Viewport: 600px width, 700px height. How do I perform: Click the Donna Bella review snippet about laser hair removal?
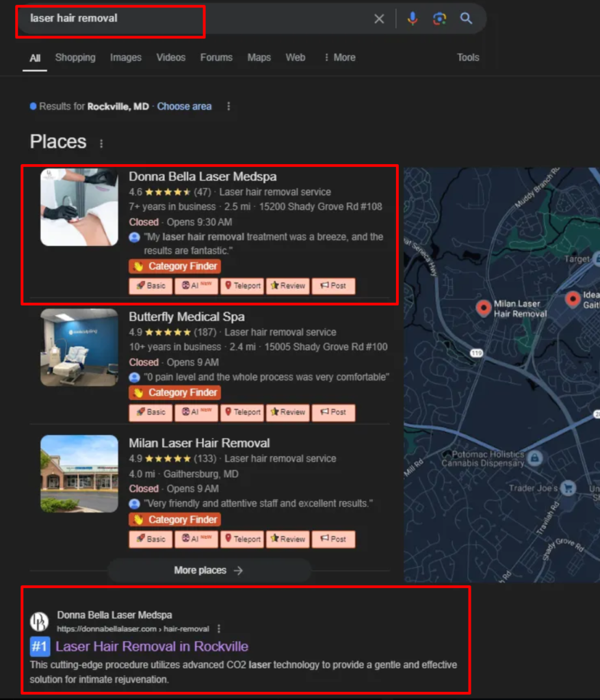pos(263,244)
